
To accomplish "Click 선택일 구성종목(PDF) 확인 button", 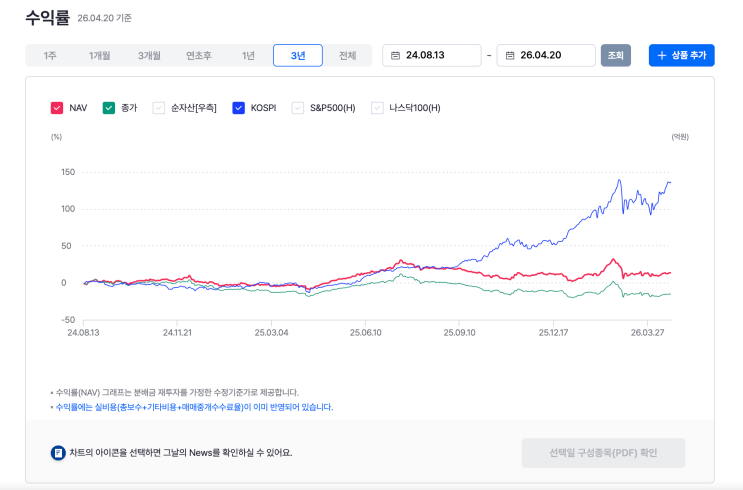I will (x=603, y=453).
